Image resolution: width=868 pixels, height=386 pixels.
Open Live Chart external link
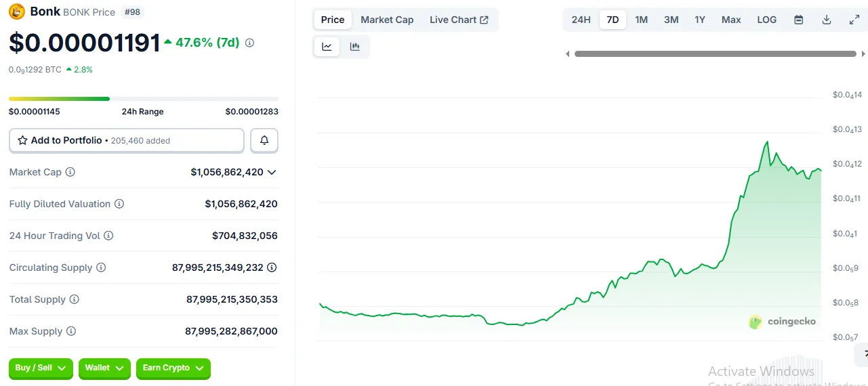point(459,20)
